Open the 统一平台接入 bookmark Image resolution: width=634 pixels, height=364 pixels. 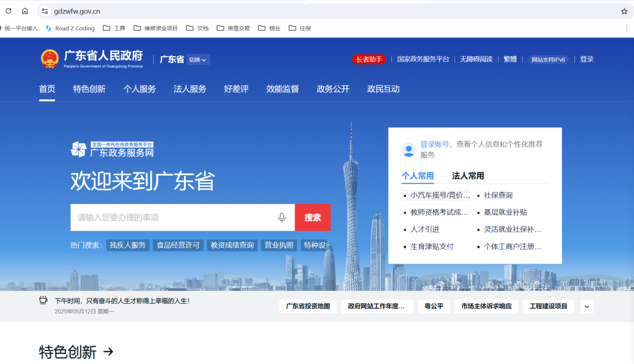[19, 28]
